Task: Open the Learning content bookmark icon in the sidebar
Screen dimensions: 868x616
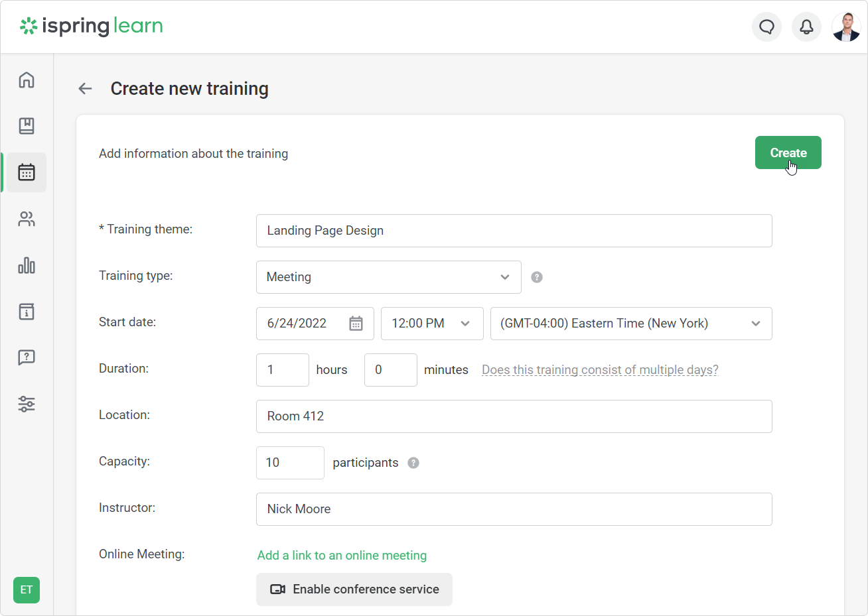Action: (x=27, y=126)
